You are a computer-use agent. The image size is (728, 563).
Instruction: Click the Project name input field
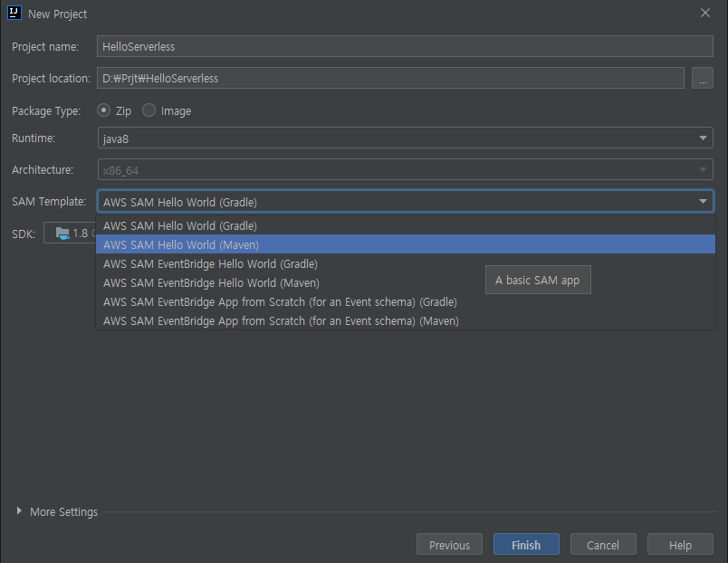[x=405, y=46]
